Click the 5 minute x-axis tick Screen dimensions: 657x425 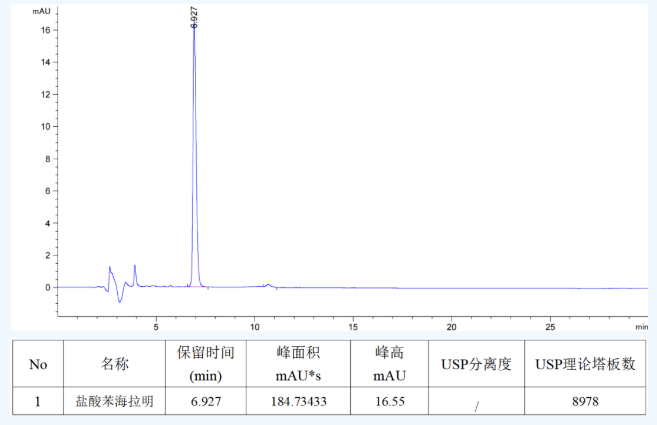pyautogui.click(x=156, y=326)
